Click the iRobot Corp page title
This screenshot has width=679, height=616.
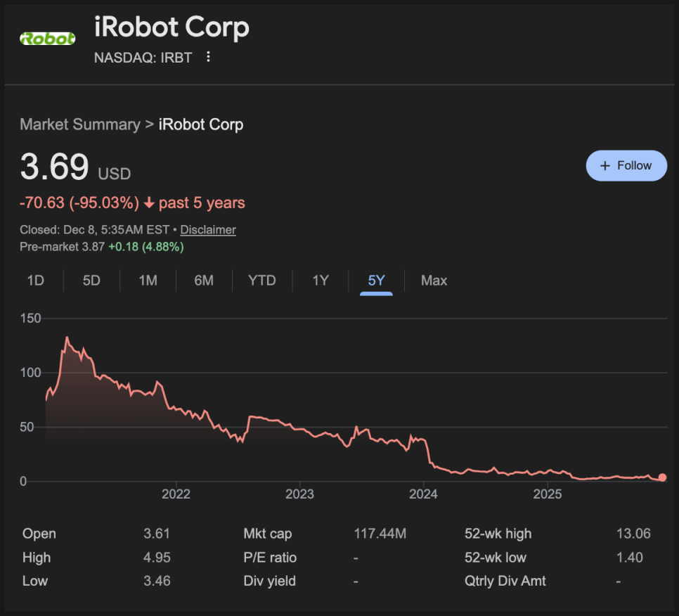[x=172, y=27]
